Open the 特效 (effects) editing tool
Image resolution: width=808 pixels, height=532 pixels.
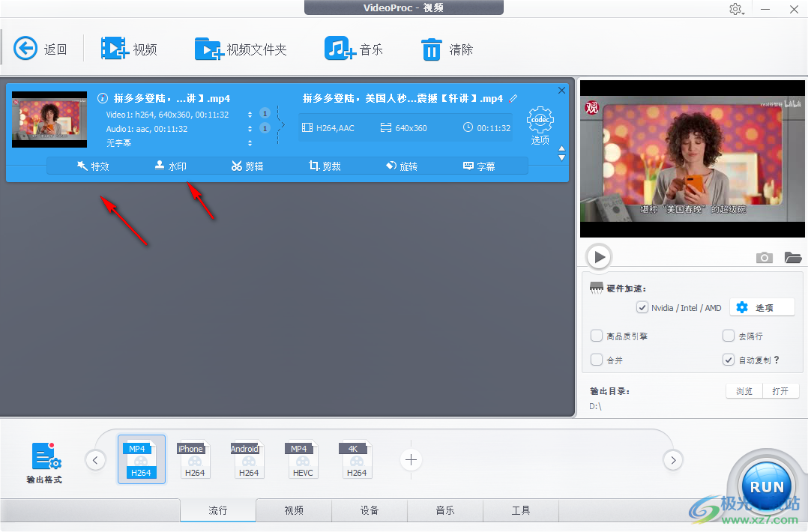(x=93, y=166)
